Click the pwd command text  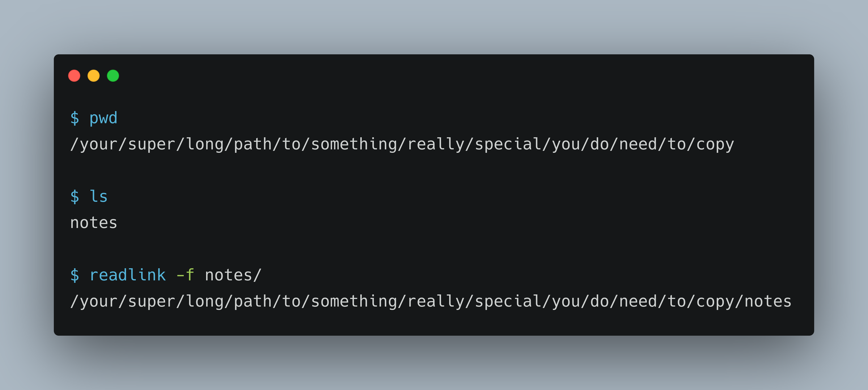coord(103,118)
